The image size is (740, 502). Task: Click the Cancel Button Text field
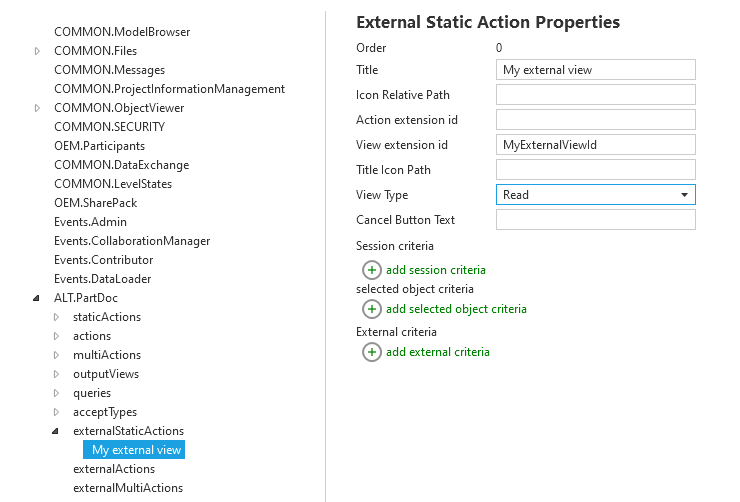595,220
